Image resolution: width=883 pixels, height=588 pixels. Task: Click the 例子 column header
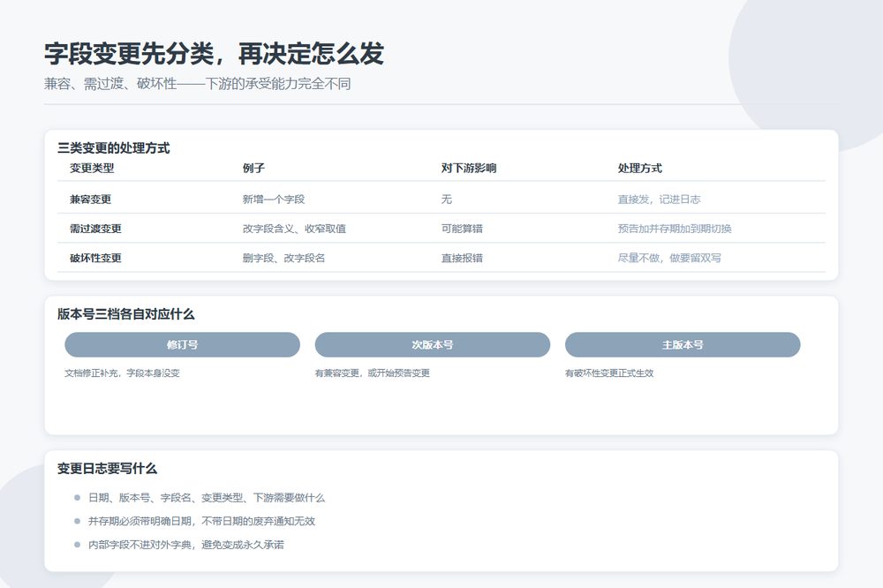(253, 168)
